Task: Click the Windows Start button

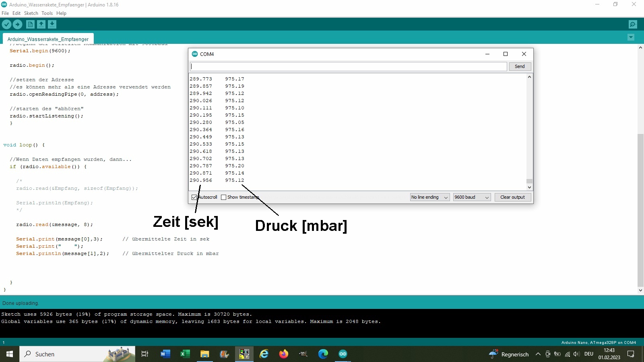Action: (10, 354)
